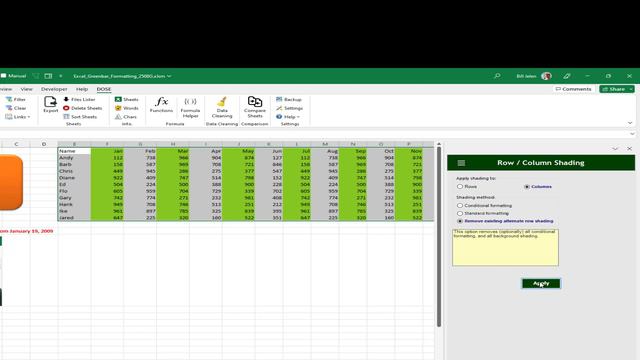Click the pen icon in title bar

567,76
